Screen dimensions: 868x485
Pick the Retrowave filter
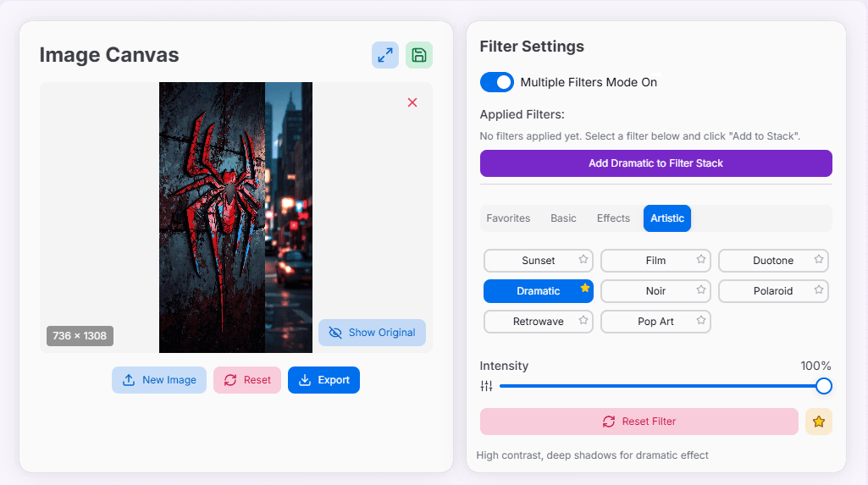[538, 322]
